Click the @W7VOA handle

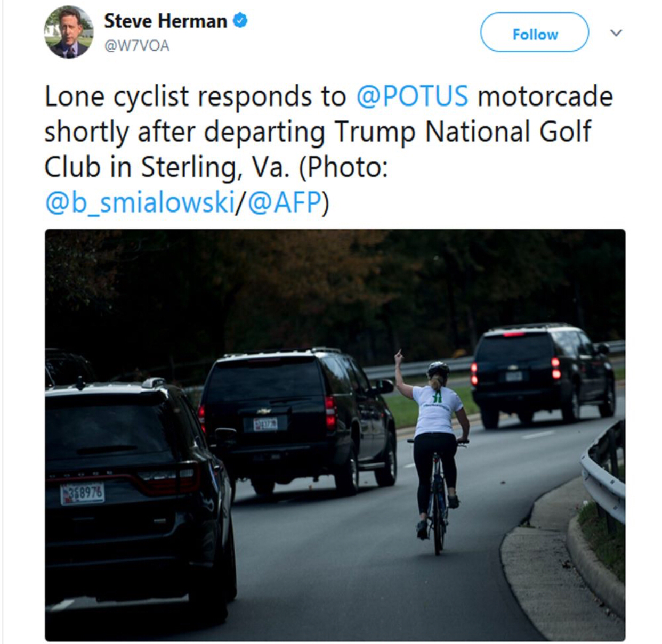[x=136, y=46]
